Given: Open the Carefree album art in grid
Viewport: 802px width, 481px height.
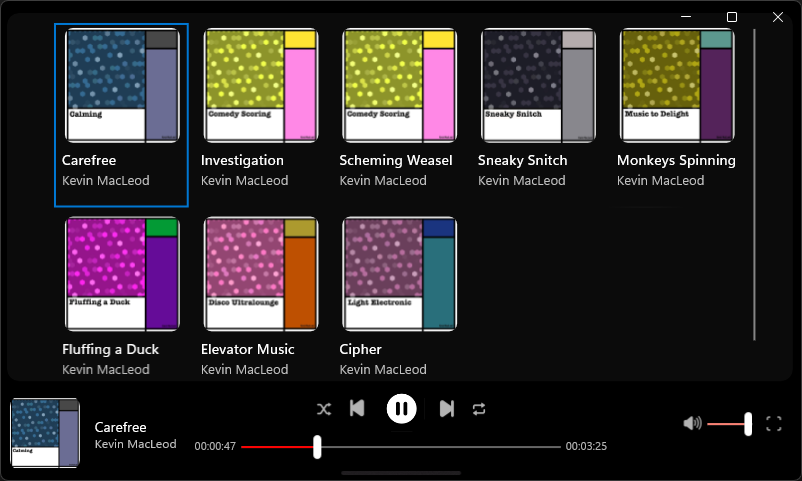Looking at the screenshot, I should 122,85.
